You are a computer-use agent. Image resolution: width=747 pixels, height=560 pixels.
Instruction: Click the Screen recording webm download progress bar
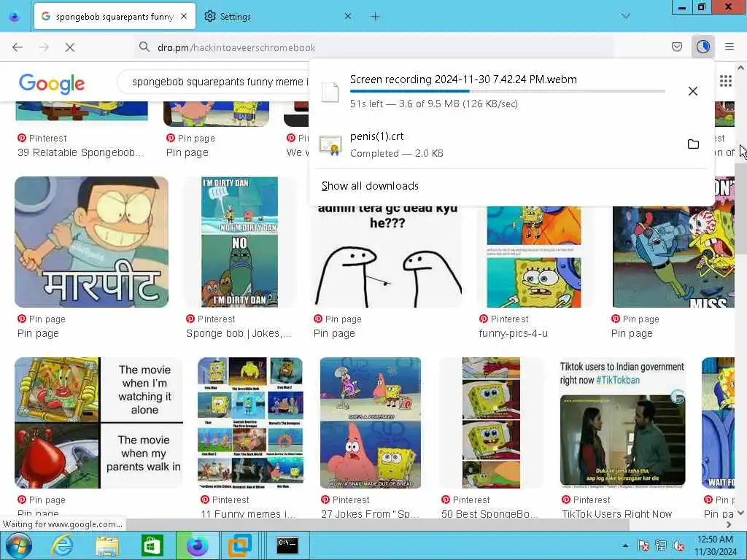tap(508, 91)
